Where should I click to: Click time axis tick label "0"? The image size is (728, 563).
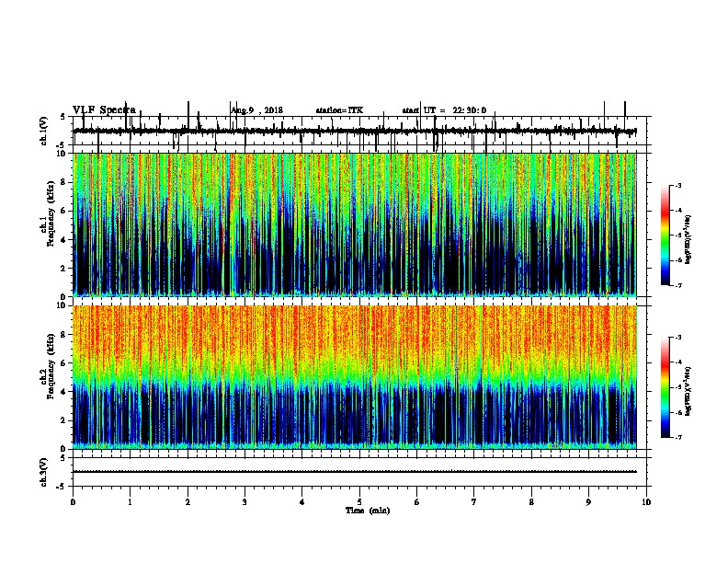click(x=73, y=502)
